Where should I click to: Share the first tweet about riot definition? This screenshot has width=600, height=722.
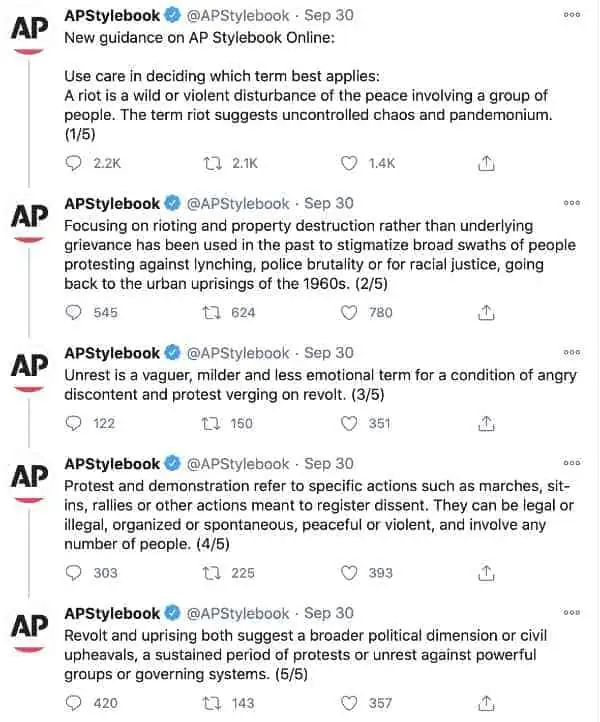point(486,163)
